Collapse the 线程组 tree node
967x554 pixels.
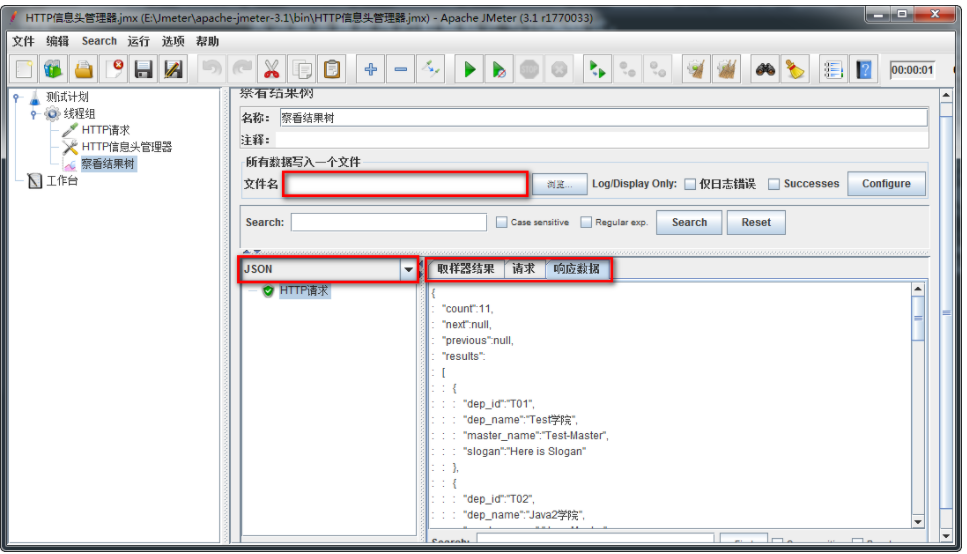pyautogui.click(x=35, y=114)
